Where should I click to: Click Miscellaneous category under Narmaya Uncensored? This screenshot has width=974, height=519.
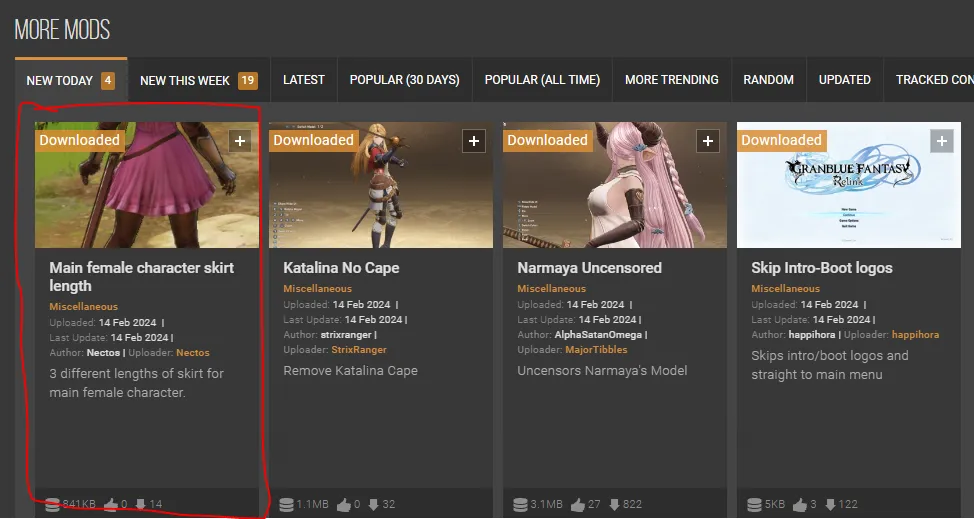pyautogui.click(x=552, y=289)
